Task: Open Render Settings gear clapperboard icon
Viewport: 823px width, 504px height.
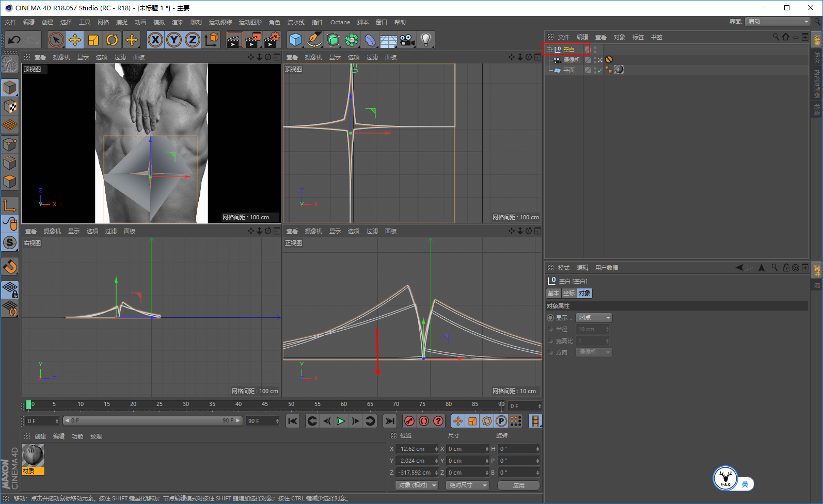Action: (272, 40)
